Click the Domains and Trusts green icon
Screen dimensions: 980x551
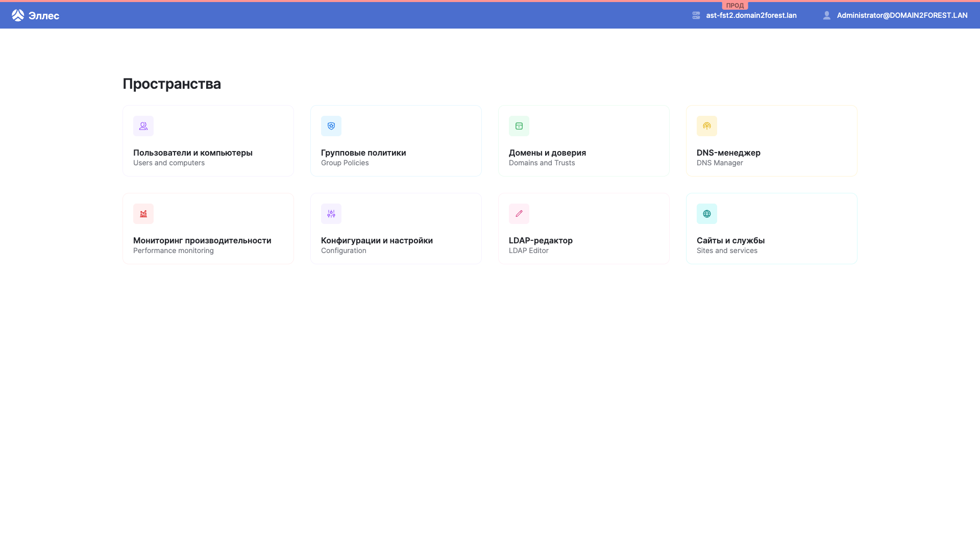[x=519, y=126]
